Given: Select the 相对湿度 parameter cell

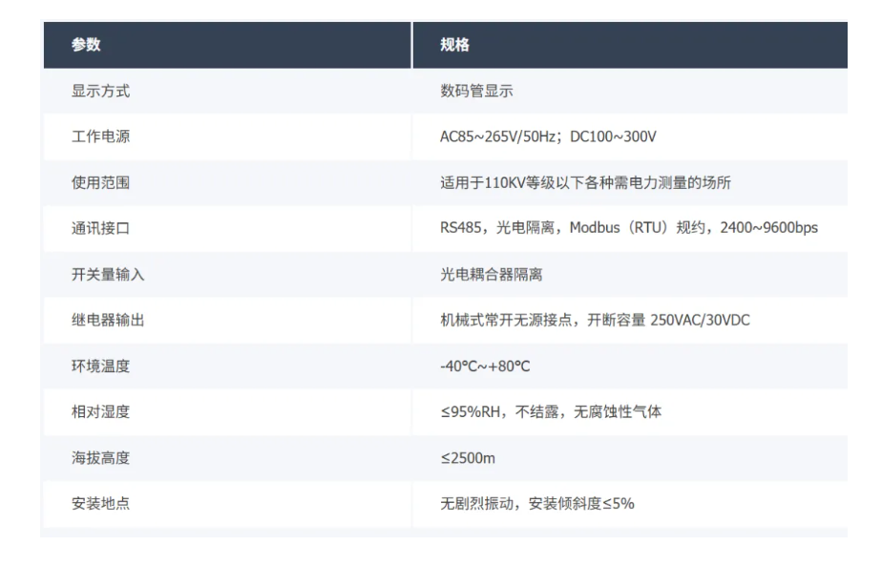Looking at the screenshot, I should tap(100, 412).
